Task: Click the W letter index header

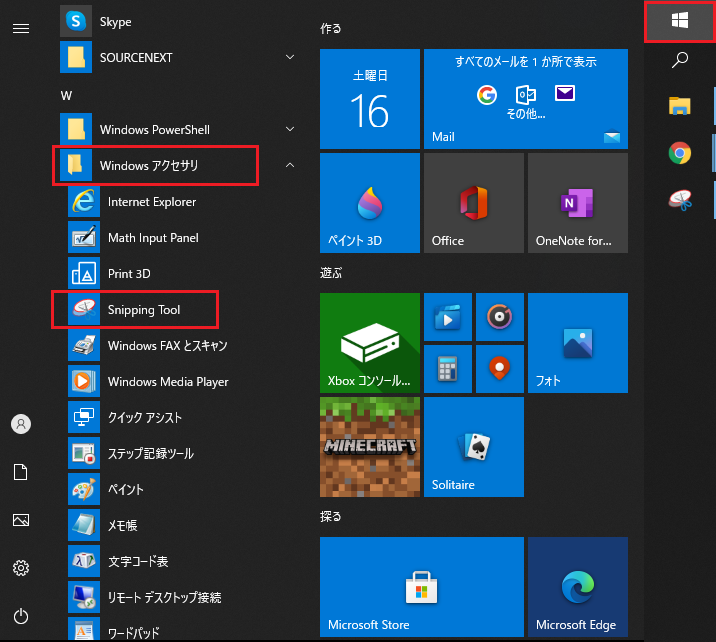Action: click(x=66, y=95)
